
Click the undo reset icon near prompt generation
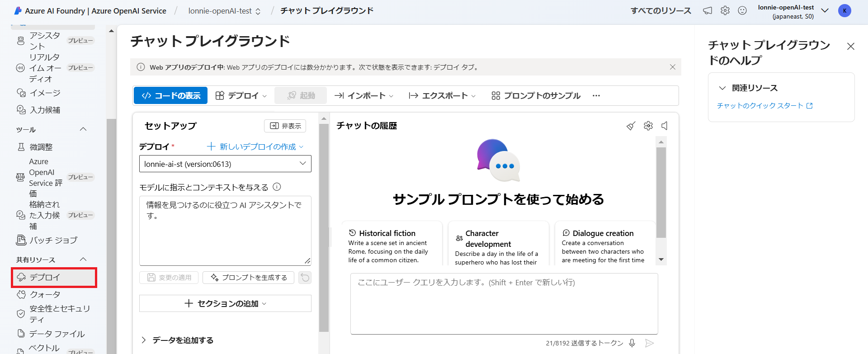click(x=305, y=277)
